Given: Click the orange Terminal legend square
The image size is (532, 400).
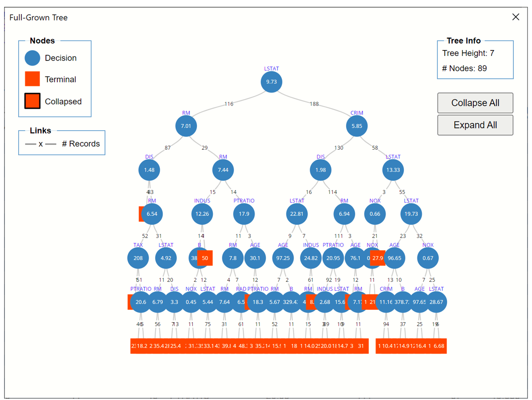Looking at the screenshot, I should 32,79.
